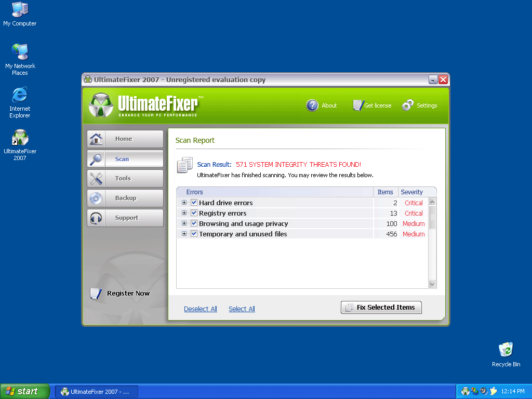
Task: Expand the Registry errors tree node
Action: coord(184,213)
